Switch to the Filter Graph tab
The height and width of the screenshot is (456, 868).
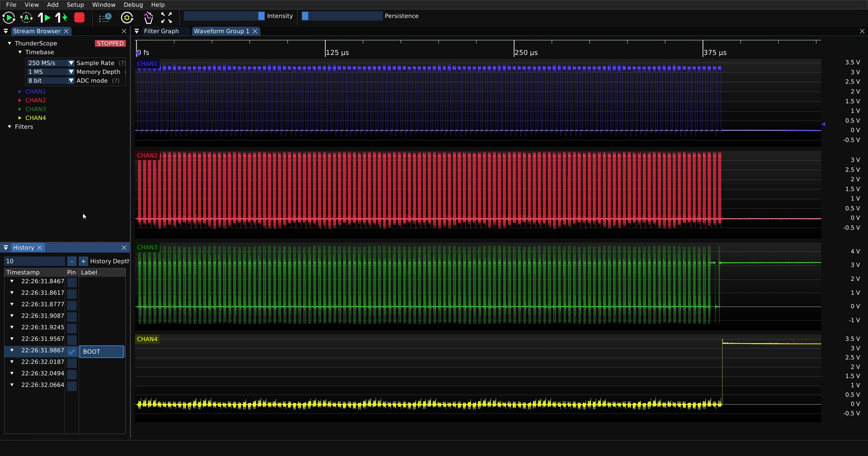click(161, 31)
